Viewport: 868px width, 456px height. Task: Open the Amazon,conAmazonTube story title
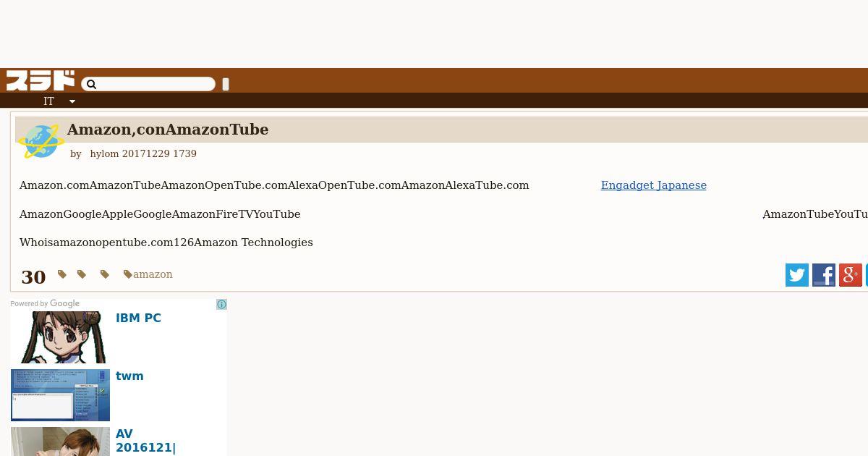(168, 130)
